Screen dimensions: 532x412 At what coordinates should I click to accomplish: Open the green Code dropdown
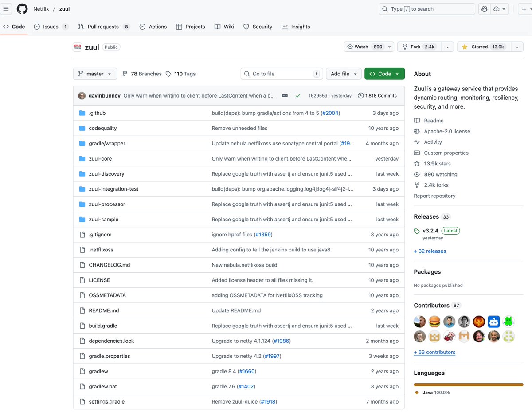pyautogui.click(x=384, y=74)
